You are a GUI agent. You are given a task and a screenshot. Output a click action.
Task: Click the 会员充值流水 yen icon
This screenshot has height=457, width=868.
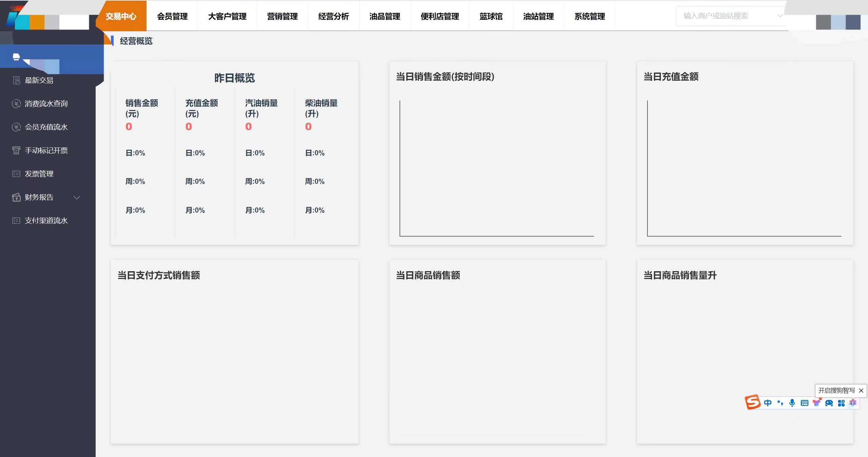click(x=16, y=127)
